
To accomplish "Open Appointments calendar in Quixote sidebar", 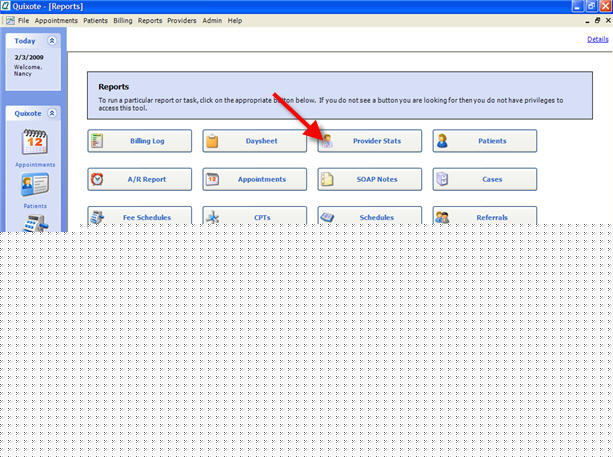I will pyautogui.click(x=35, y=142).
